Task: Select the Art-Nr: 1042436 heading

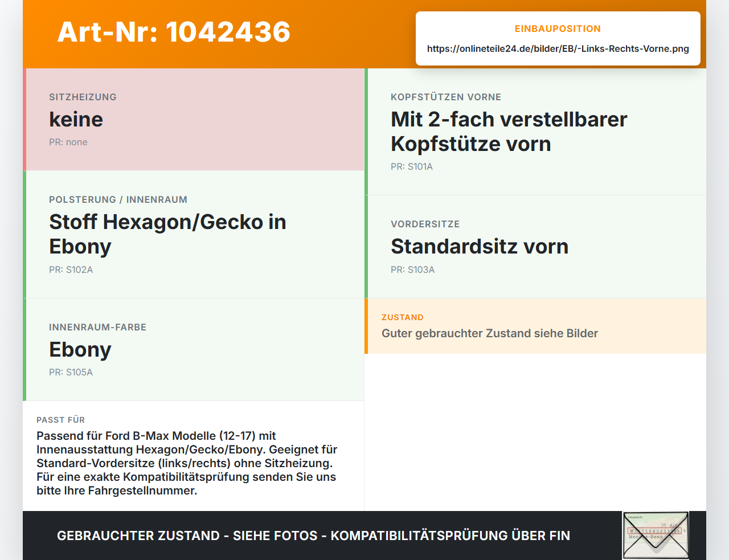Action: [x=174, y=32]
